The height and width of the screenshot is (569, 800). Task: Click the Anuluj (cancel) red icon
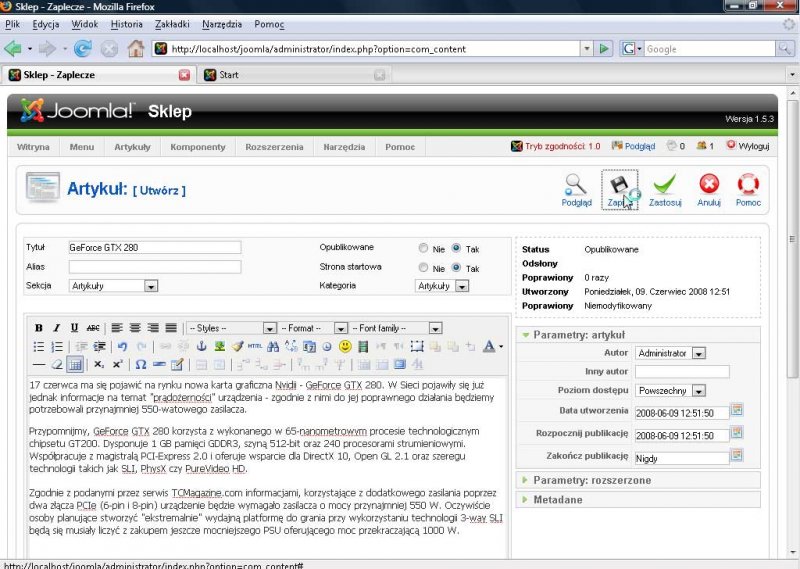pyautogui.click(x=709, y=185)
